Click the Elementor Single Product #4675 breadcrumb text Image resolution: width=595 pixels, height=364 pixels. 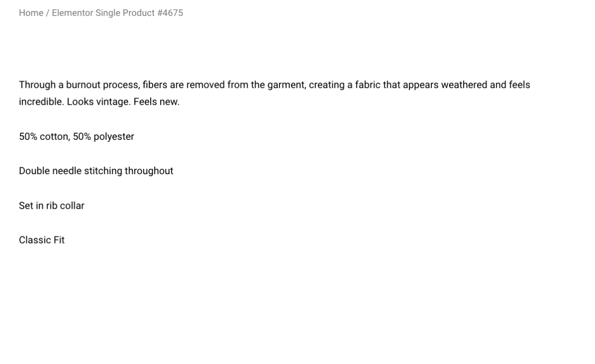pos(118,13)
